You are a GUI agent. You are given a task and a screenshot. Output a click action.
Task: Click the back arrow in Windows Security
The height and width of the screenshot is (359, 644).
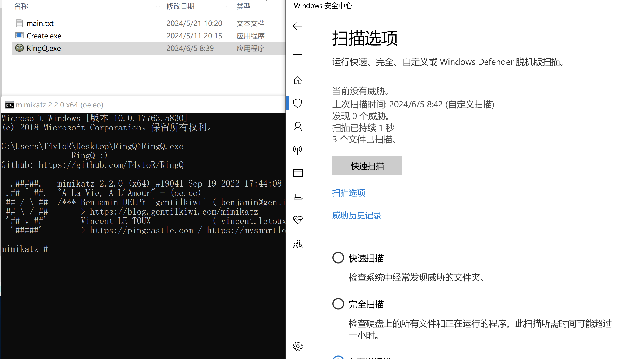click(x=297, y=26)
